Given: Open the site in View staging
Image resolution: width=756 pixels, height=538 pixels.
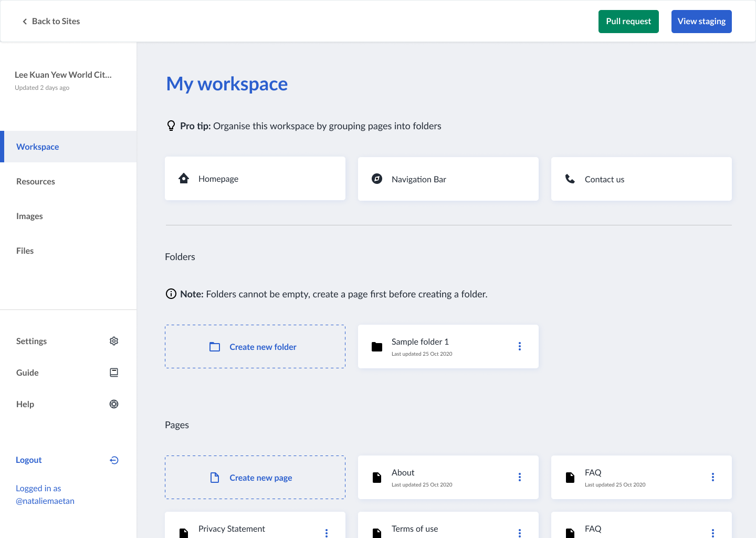Looking at the screenshot, I should (701, 21).
